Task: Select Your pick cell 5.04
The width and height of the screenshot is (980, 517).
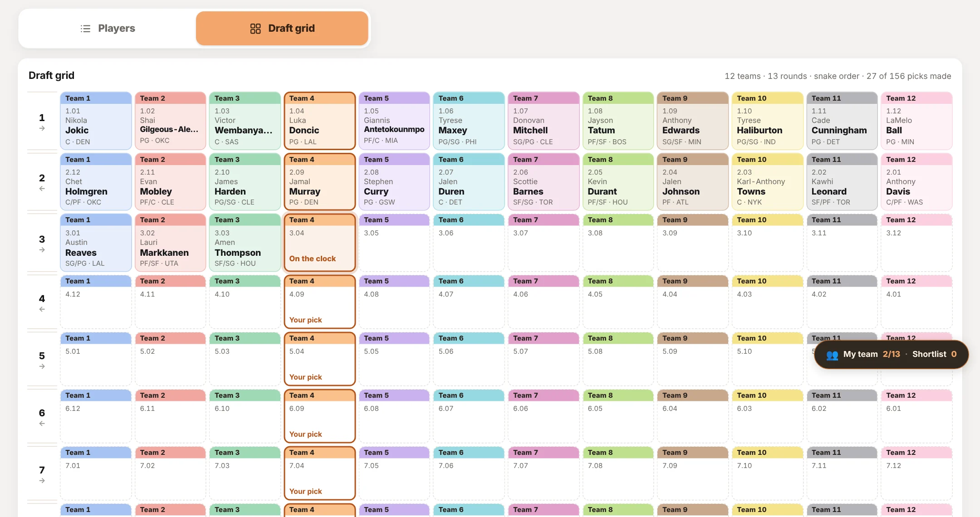Action: [320, 359]
